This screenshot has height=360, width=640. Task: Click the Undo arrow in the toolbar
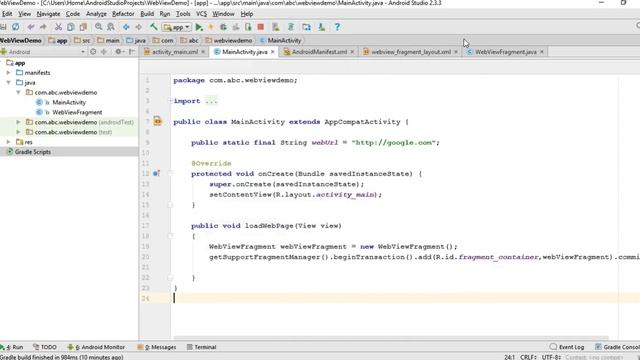pos(31,27)
